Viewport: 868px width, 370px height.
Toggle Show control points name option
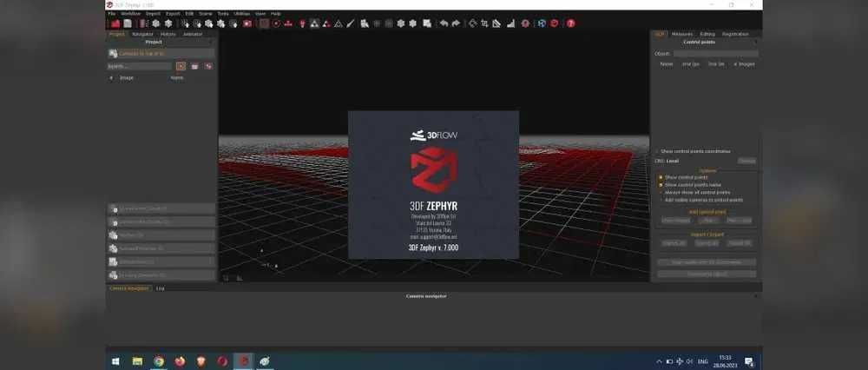click(x=661, y=184)
